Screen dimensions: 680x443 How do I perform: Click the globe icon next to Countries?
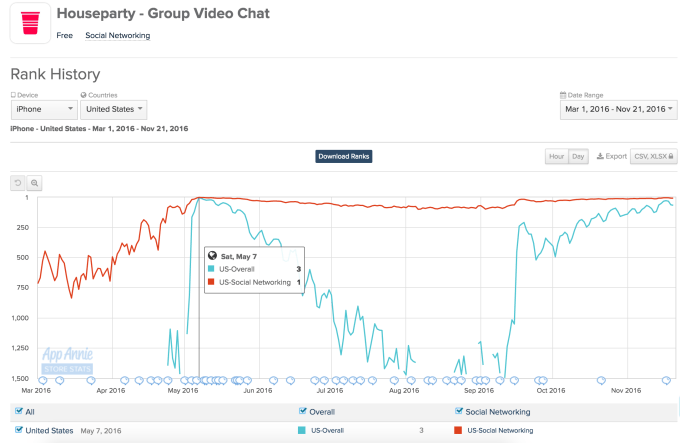(x=83, y=95)
